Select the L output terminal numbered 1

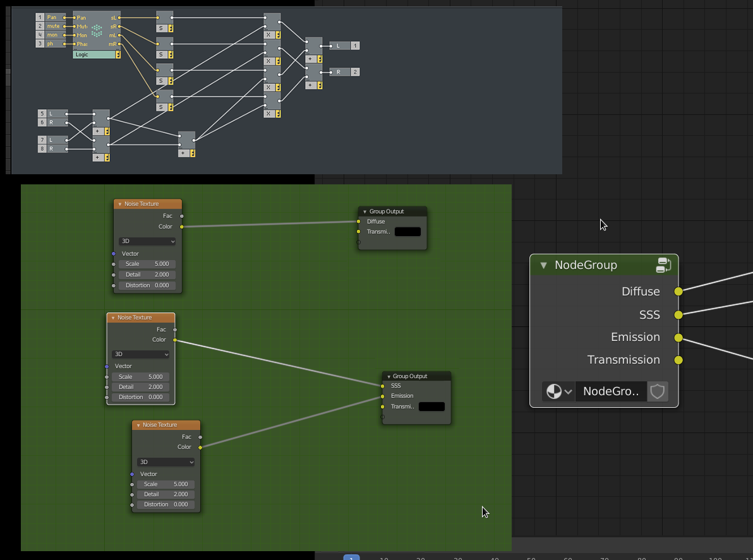tap(344, 45)
